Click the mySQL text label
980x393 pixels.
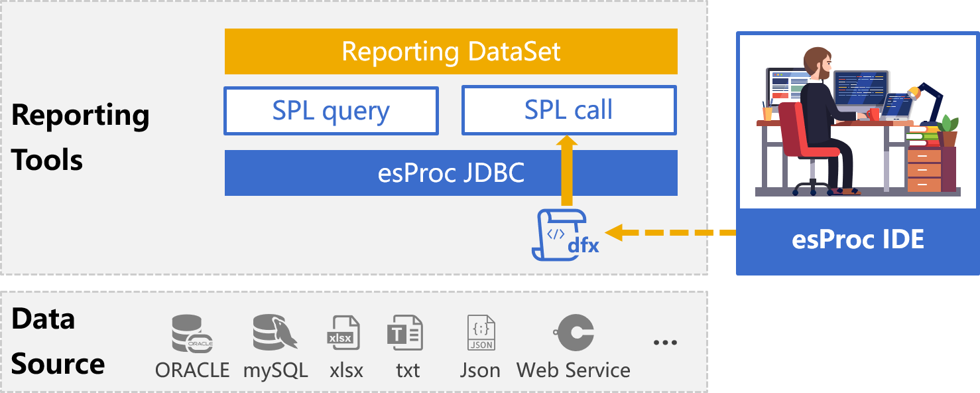[x=275, y=370]
